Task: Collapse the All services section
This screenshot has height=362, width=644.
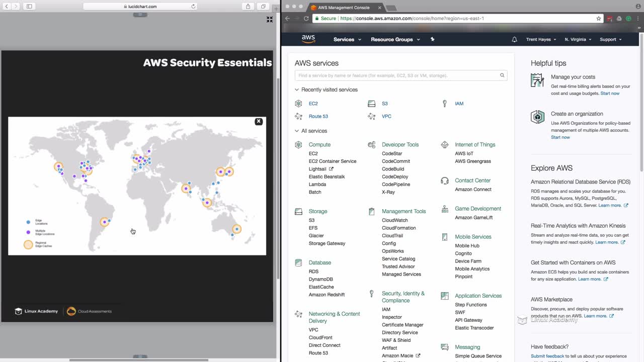Action: (297, 131)
